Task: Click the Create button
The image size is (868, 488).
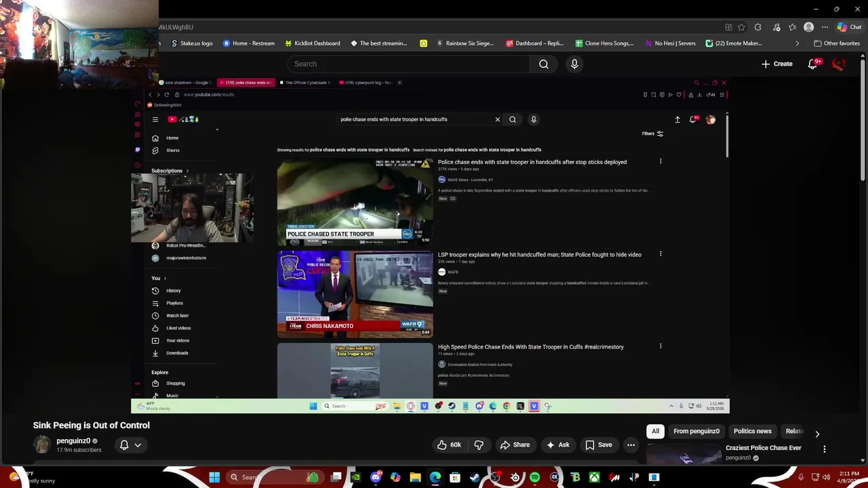Action: click(x=776, y=64)
